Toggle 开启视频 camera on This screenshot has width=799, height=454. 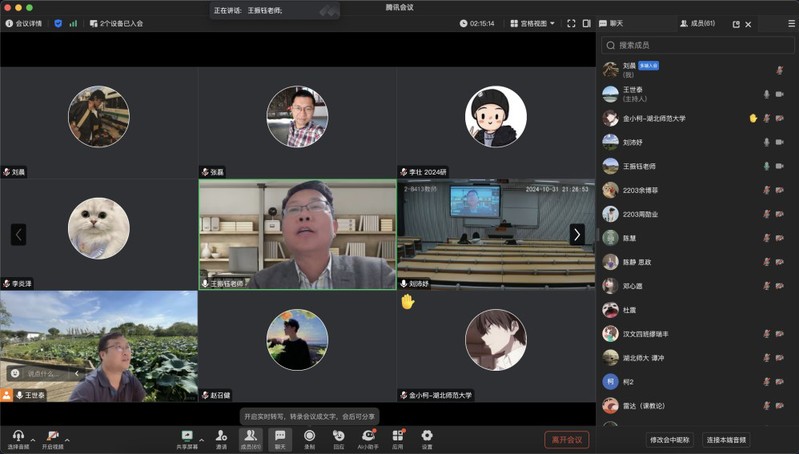coord(52,437)
